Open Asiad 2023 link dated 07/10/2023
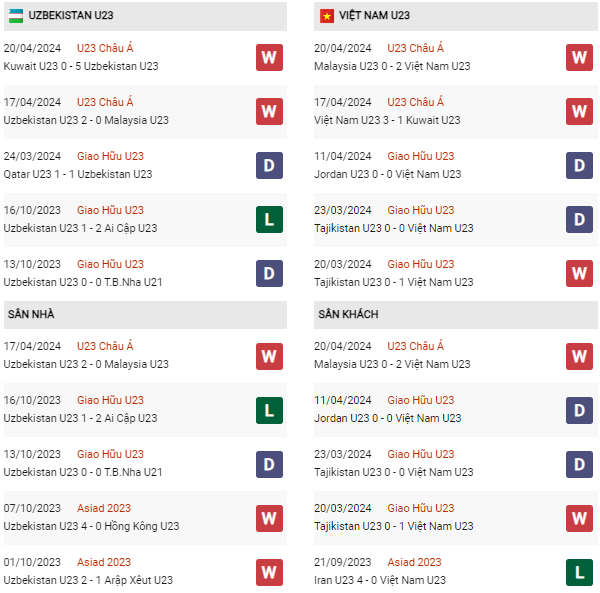600x593 pixels. (x=104, y=508)
